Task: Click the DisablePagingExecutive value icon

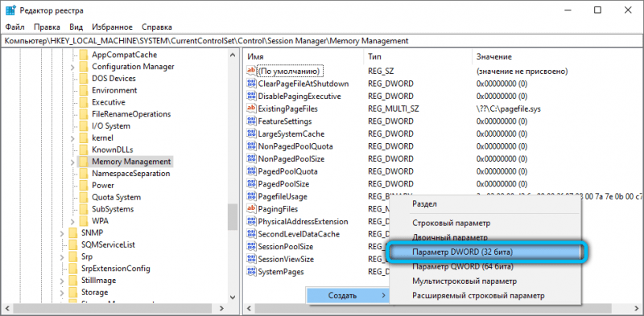Action: coord(251,96)
